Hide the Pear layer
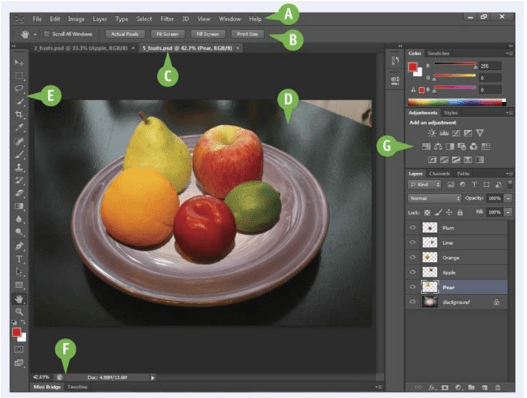 point(412,287)
